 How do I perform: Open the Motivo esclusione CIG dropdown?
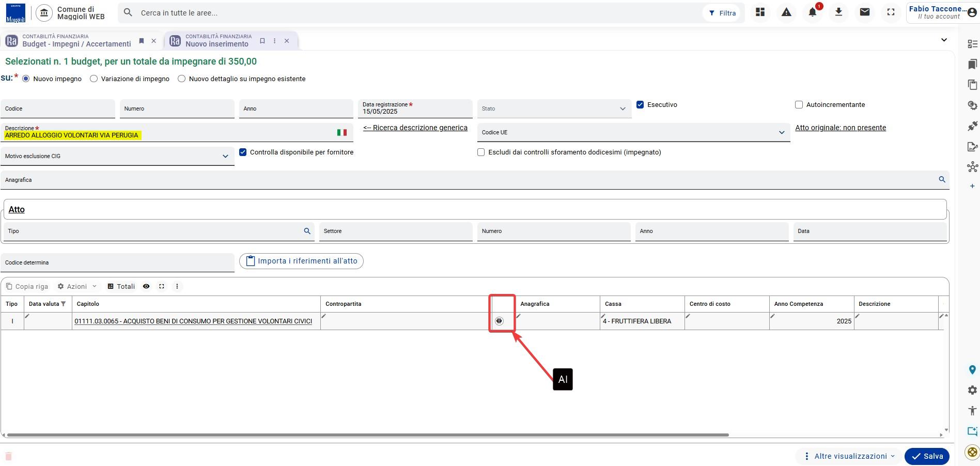[117, 156]
